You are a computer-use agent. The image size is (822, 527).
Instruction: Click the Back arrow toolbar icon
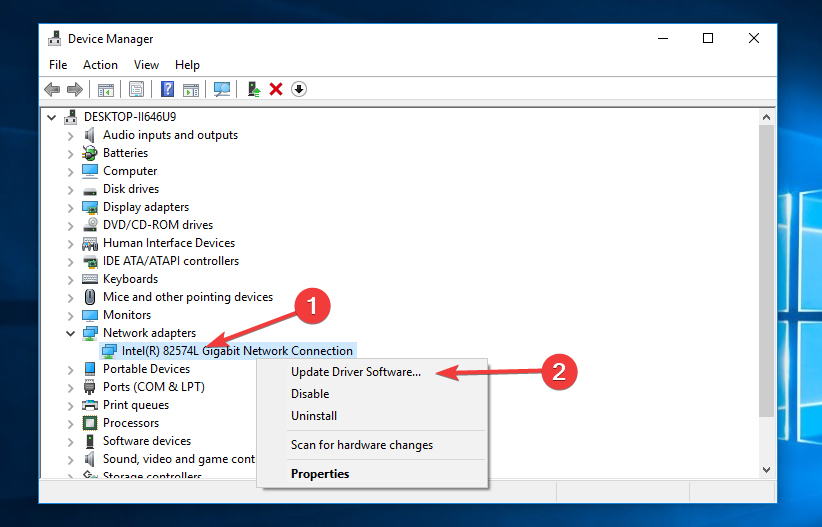(x=52, y=89)
